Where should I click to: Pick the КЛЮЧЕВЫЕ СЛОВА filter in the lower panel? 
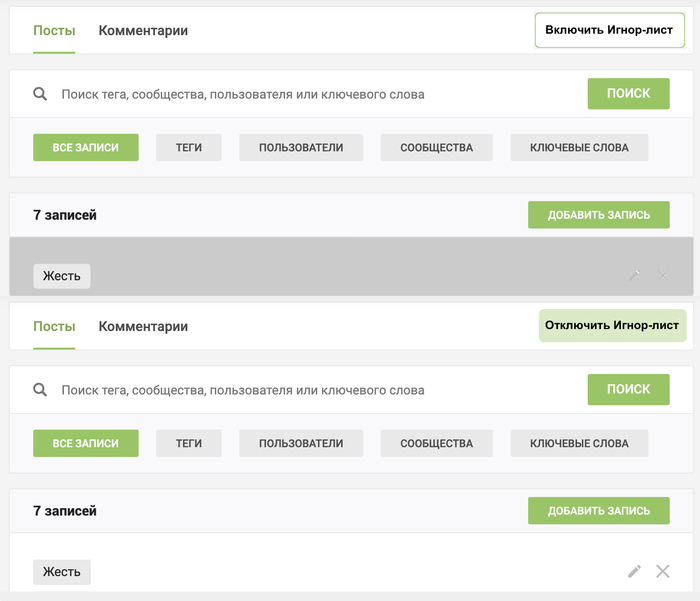click(579, 443)
